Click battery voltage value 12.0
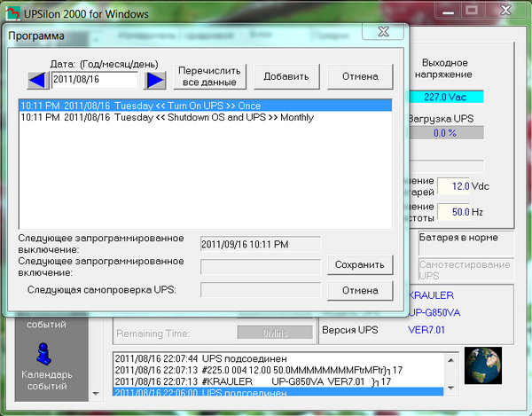Viewport: 532px width, 416px height. (x=454, y=186)
